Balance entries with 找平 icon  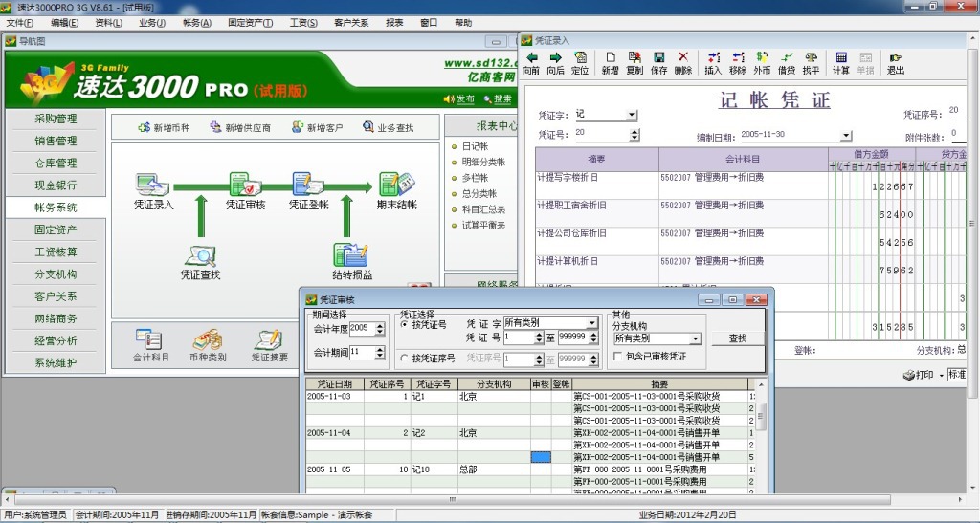tap(811, 63)
